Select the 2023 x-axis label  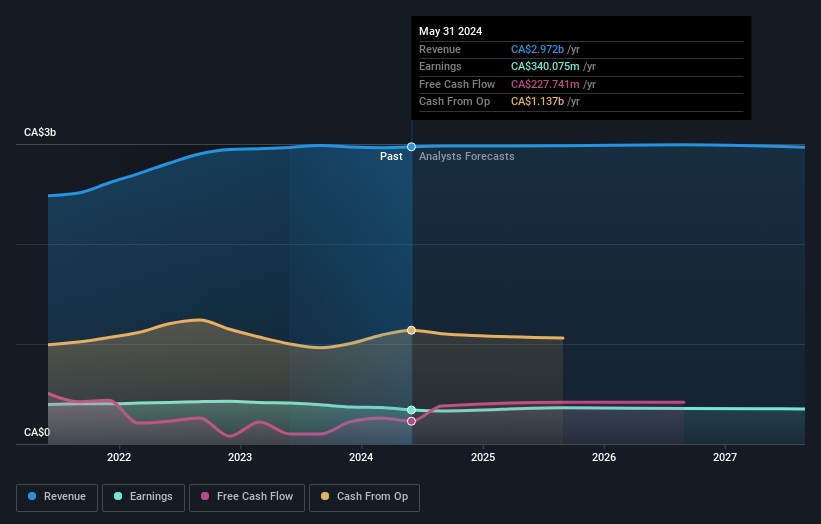(x=240, y=458)
